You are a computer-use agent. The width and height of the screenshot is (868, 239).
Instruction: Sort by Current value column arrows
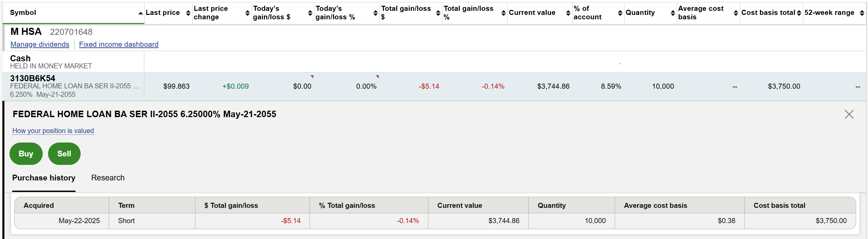tap(568, 13)
